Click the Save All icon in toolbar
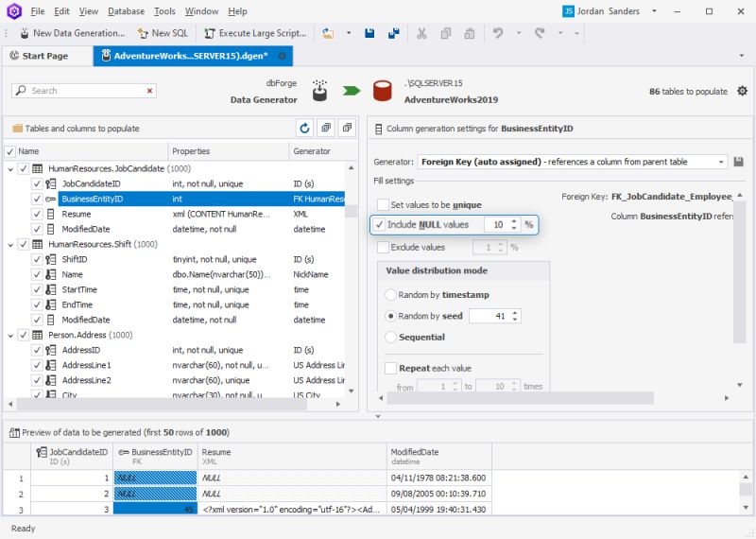Screen dimensions: 756x539 pos(393,33)
